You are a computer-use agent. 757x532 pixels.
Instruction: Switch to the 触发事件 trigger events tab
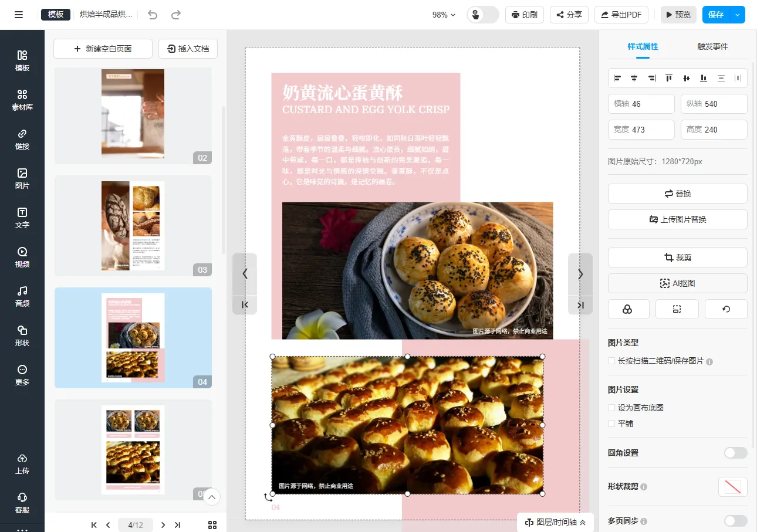(712, 46)
